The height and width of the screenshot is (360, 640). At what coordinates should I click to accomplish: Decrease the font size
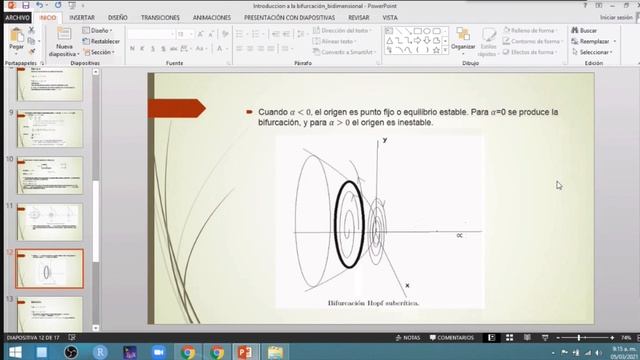click(211, 34)
